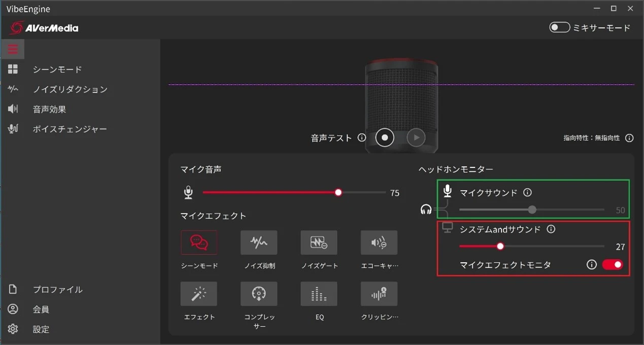Open the Settings (設定) page
644x345 pixels.
click(41, 329)
